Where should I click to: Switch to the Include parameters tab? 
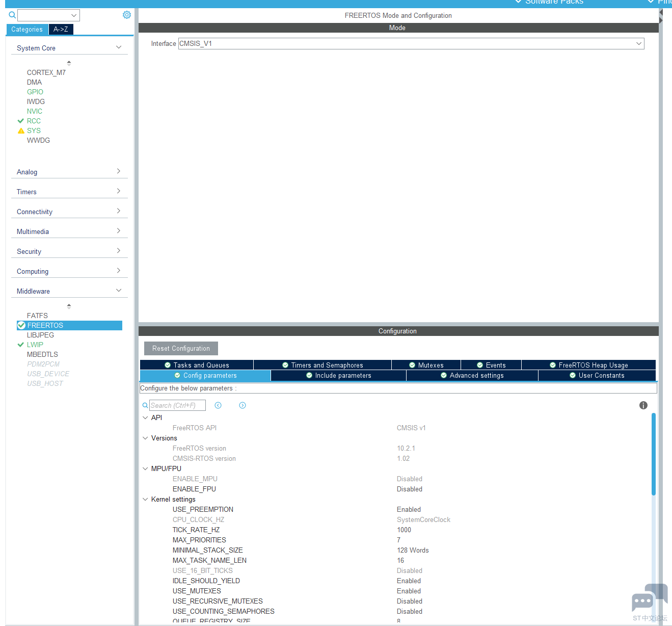coord(338,375)
